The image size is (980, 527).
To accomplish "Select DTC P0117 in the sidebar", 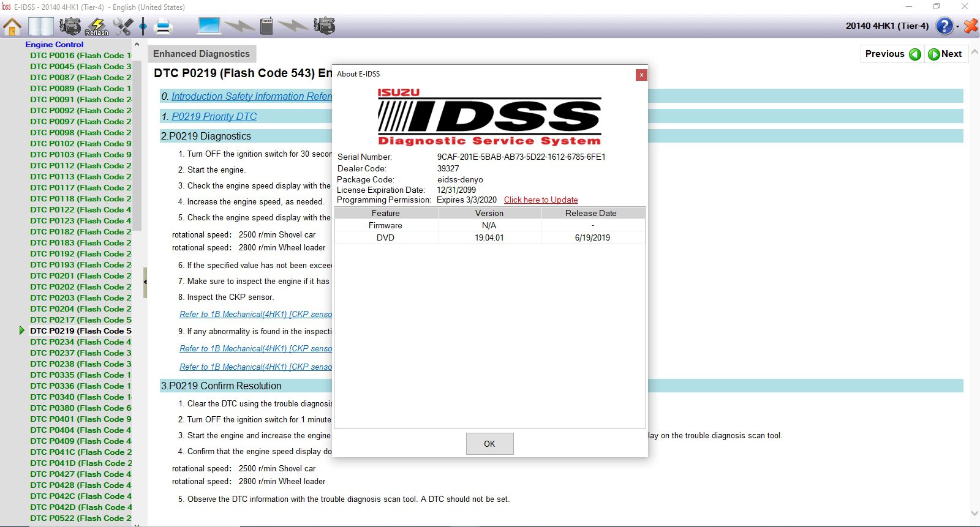I will (81, 187).
